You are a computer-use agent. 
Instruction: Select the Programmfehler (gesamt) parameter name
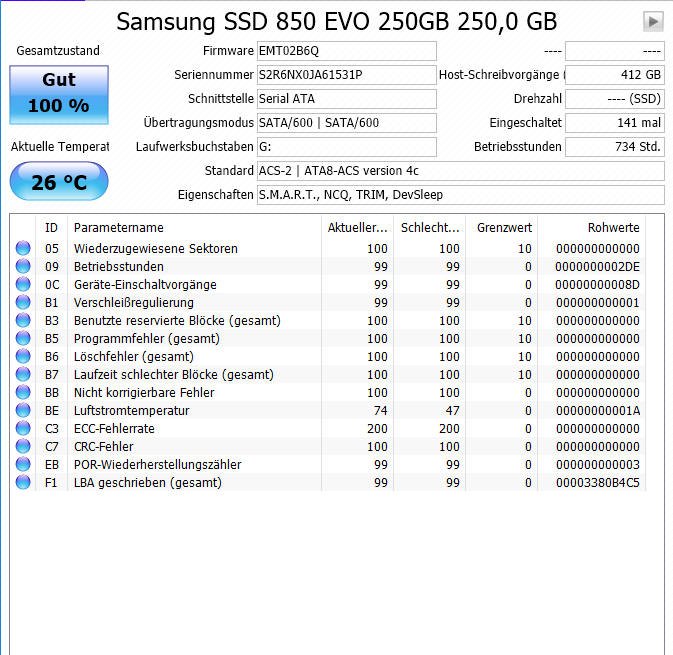[147, 339]
